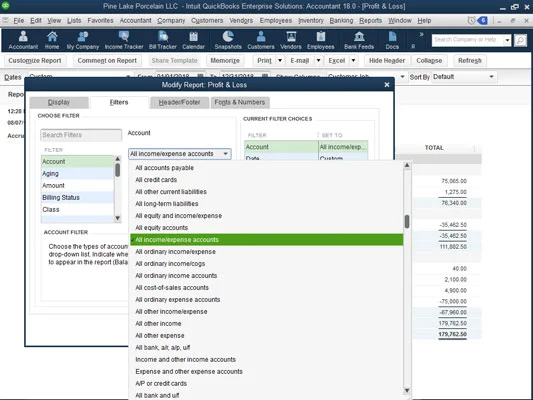The width and height of the screenshot is (533, 400).
Task: Click the My Company icon
Action: (x=83, y=40)
